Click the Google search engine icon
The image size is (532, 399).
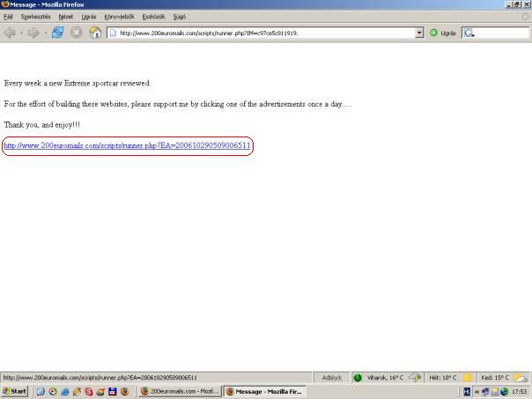[469, 33]
